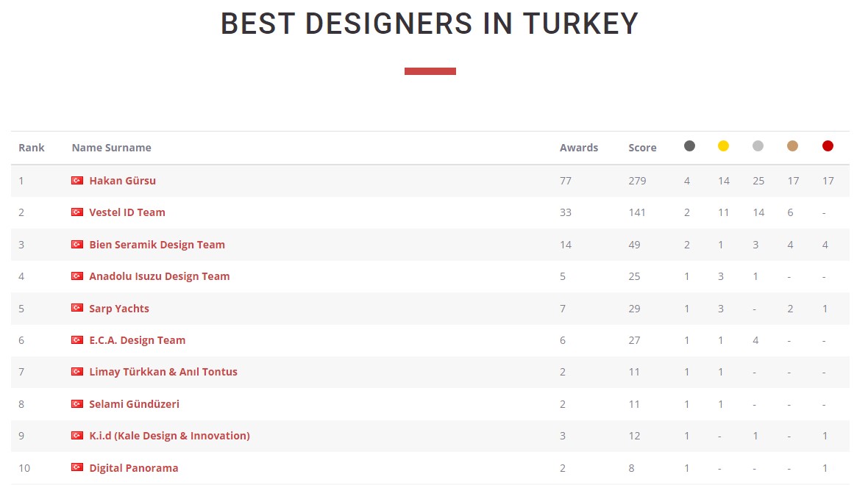
Task: Click the bronze award circle icon
Action: pyautogui.click(x=792, y=146)
